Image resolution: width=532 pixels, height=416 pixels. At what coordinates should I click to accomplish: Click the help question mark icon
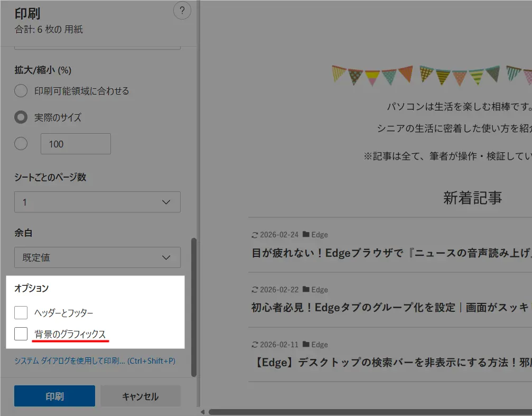(182, 11)
